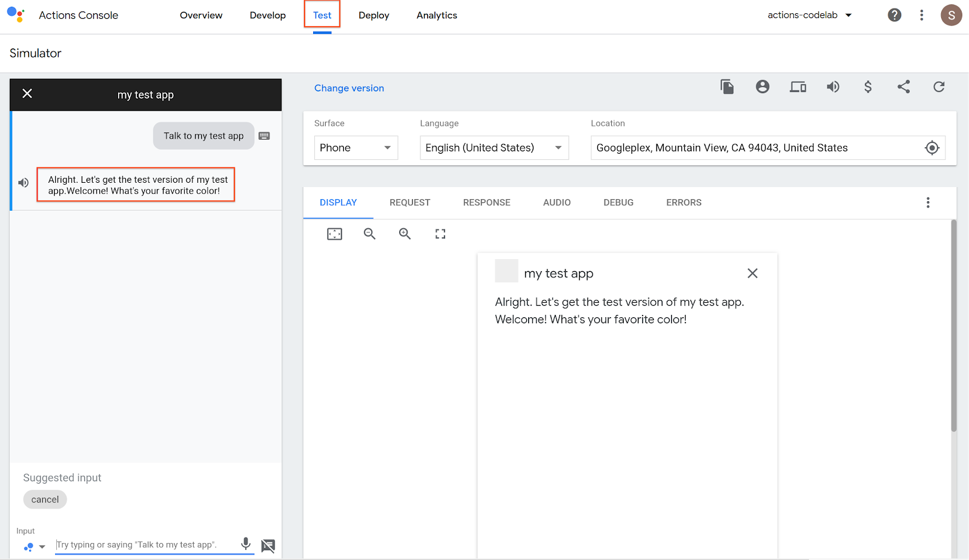Toggle fullscreen display view icon
This screenshot has width=969, height=560.
point(440,234)
